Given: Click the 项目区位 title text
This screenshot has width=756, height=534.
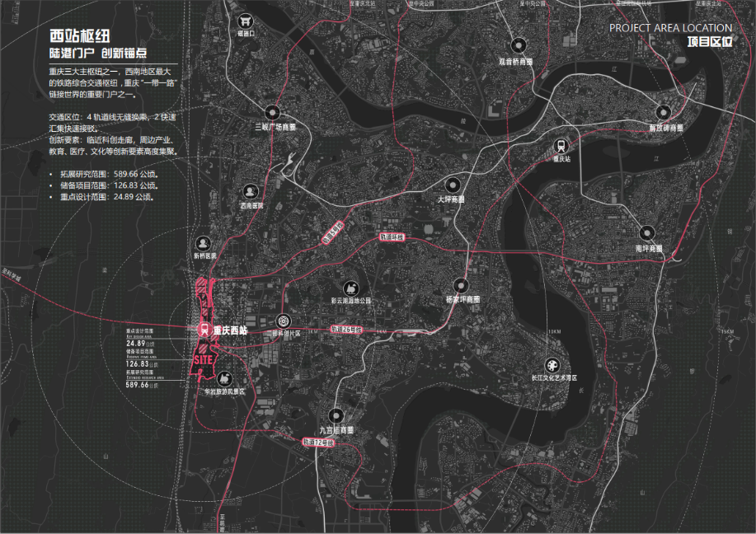Looking at the screenshot, I should coord(710,42).
